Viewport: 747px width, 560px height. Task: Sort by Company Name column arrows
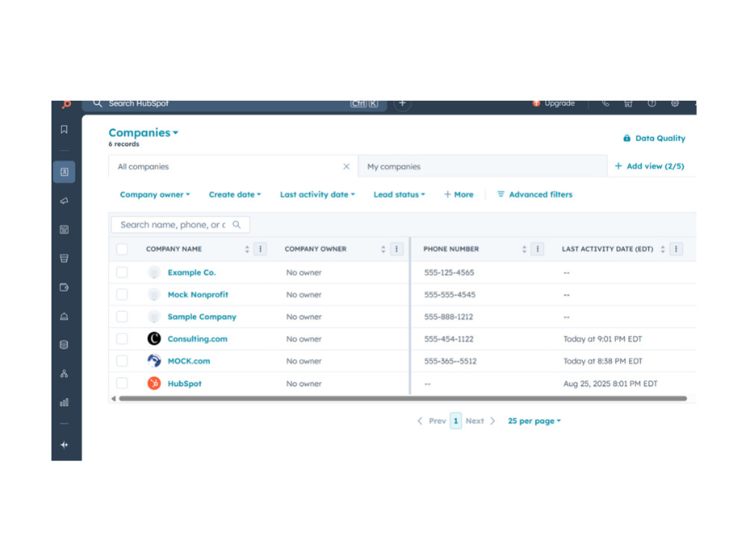[247, 249]
